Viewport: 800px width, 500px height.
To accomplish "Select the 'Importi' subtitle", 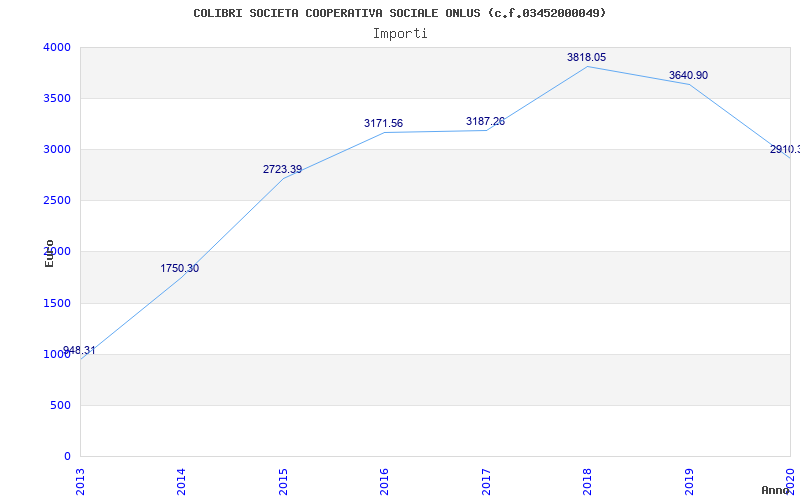I will (400, 34).
